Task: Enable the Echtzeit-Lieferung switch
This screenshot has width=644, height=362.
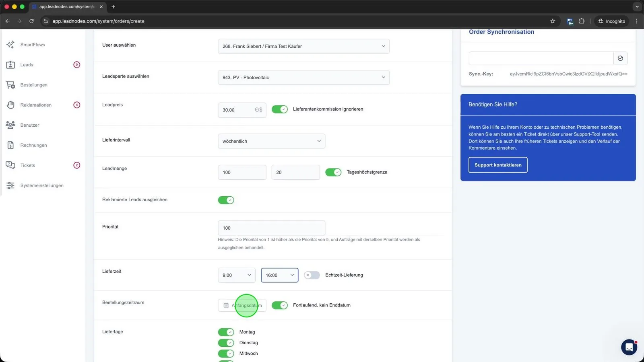Action: click(x=312, y=275)
